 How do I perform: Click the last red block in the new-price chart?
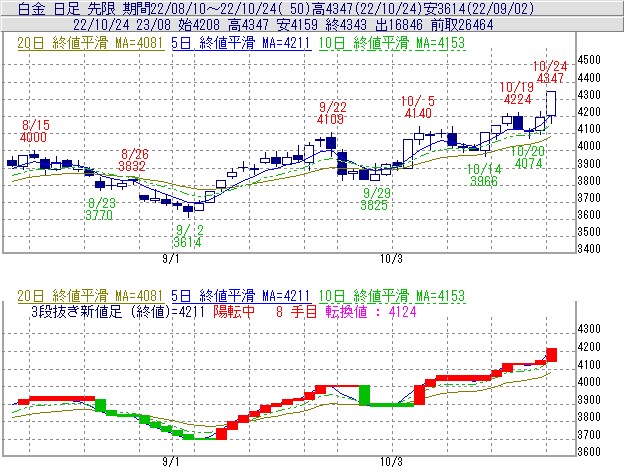552,355
